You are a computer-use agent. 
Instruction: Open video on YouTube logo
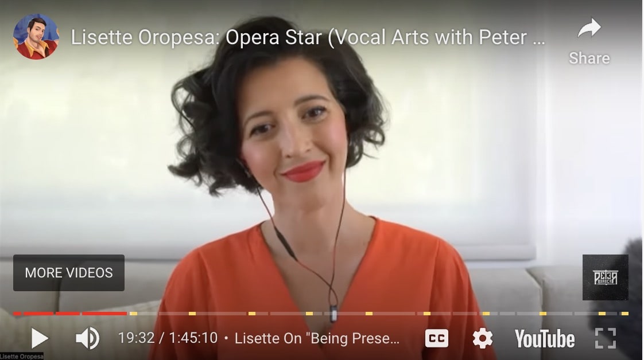(545, 339)
